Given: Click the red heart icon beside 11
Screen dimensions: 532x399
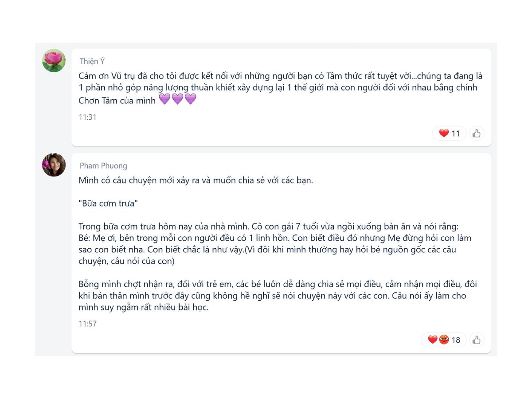Looking at the screenshot, I should tap(444, 133).
